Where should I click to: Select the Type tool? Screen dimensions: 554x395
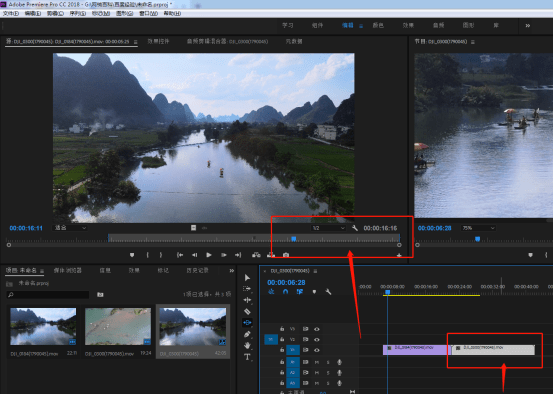247,357
